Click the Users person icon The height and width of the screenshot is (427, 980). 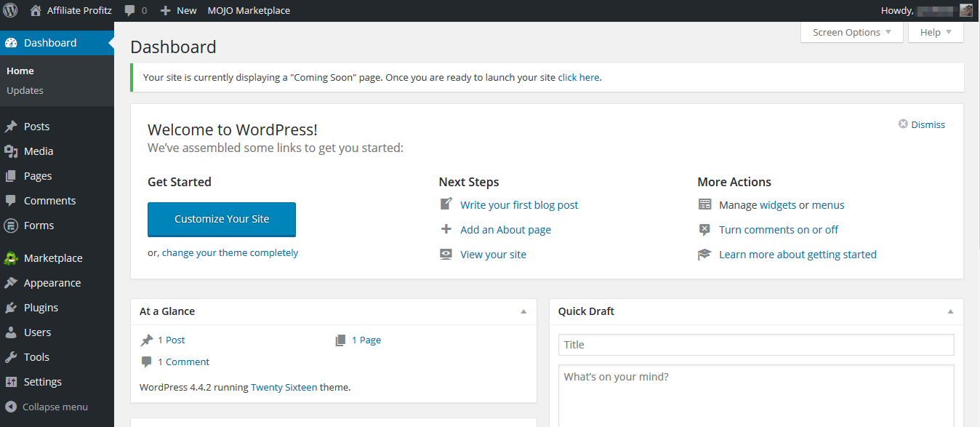(11, 332)
